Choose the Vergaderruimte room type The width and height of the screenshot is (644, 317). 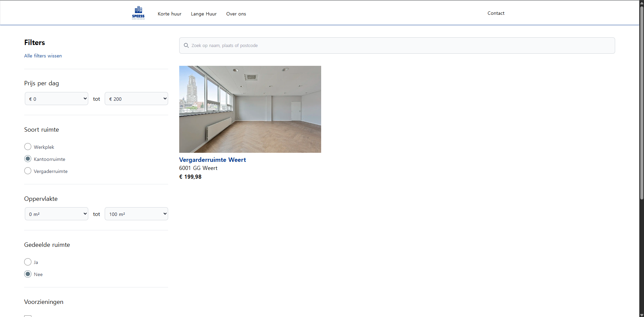click(x=28, y=171)
